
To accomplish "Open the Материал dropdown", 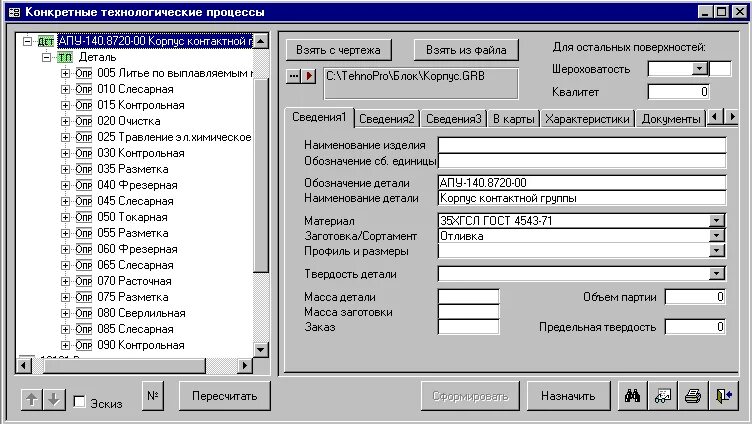I will click(717, 221).
